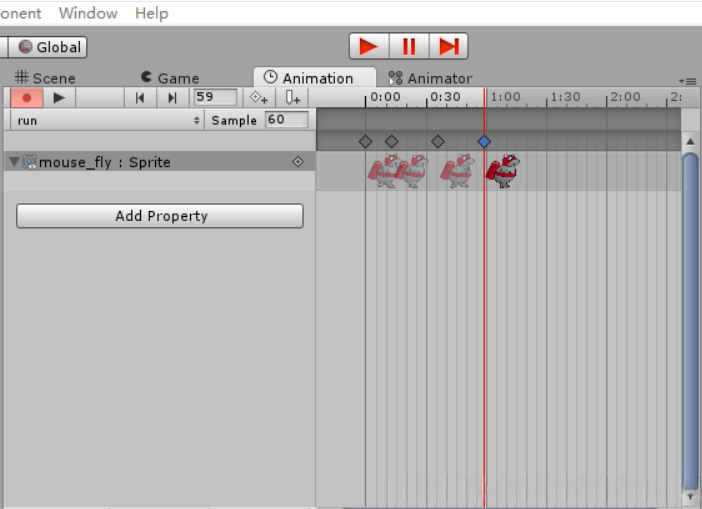Open the Window menu
Image resolution: width=702 pixels, height=509 pixels.
[88, 13]
